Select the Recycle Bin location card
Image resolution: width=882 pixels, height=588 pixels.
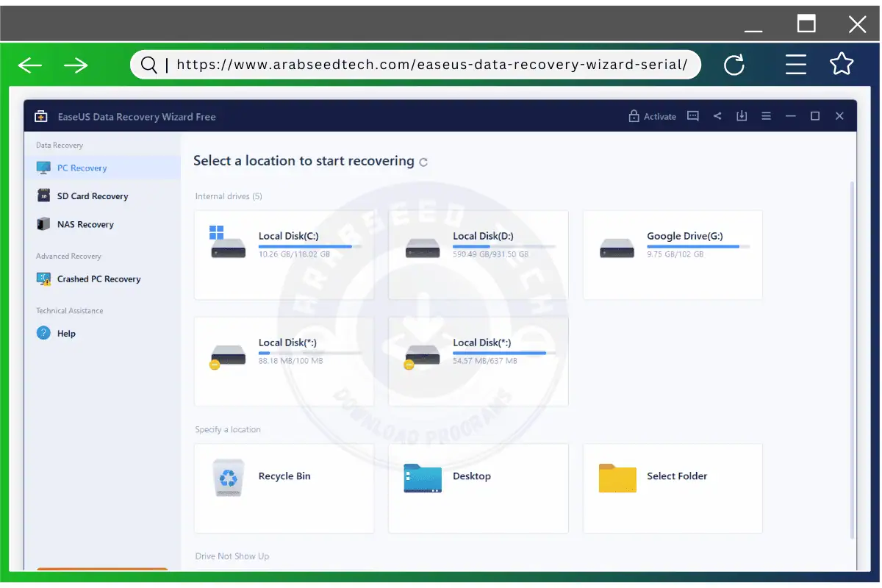tap(284, 488)
